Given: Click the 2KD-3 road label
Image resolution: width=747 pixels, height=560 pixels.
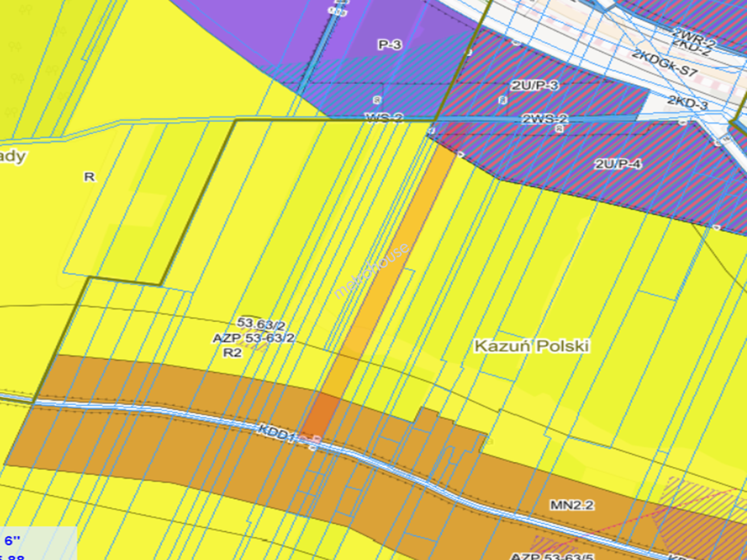Looking at the screenshot, I should click(x=688, y=102).
